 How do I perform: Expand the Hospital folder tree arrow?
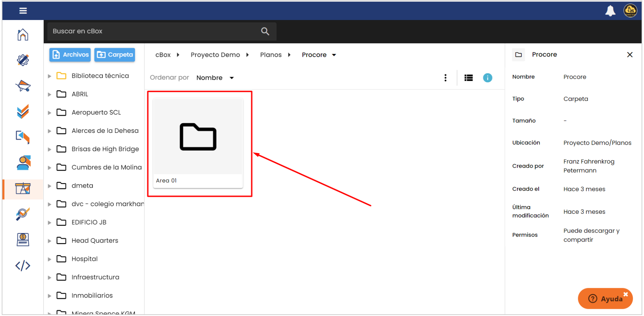coord(50,259)
